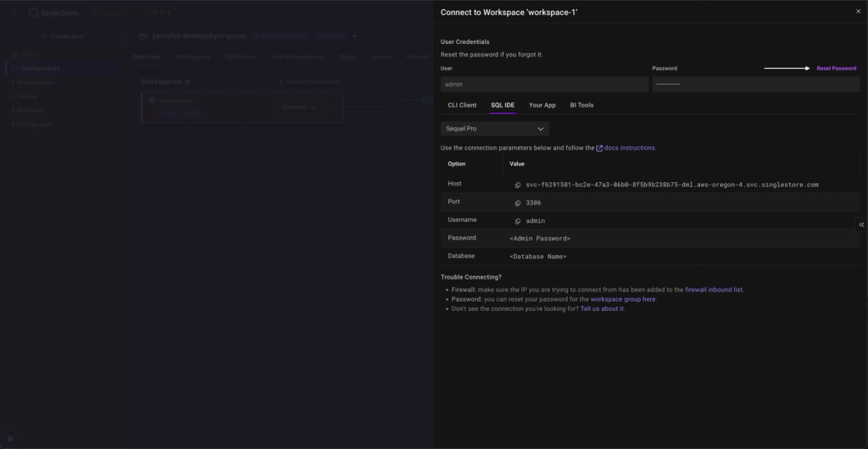Screen dimensions: 868x449
Task: Go to the Databases tab
Action: [241, 57]
